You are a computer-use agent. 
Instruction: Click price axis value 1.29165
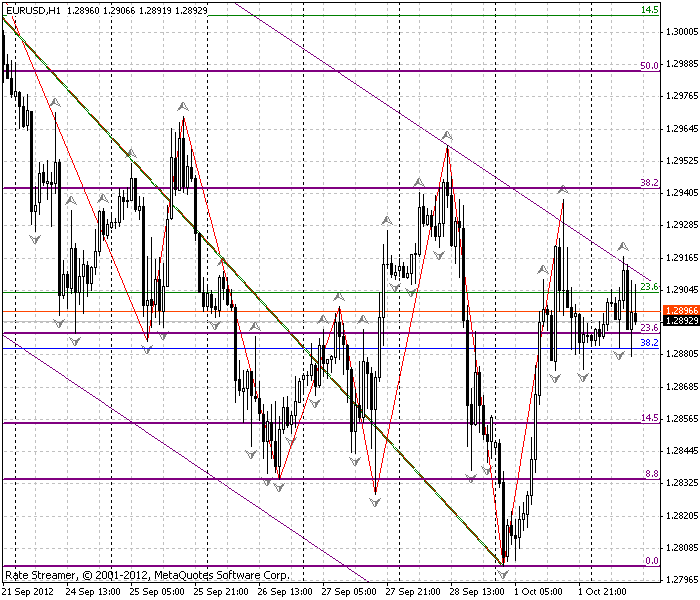point(682,258)
